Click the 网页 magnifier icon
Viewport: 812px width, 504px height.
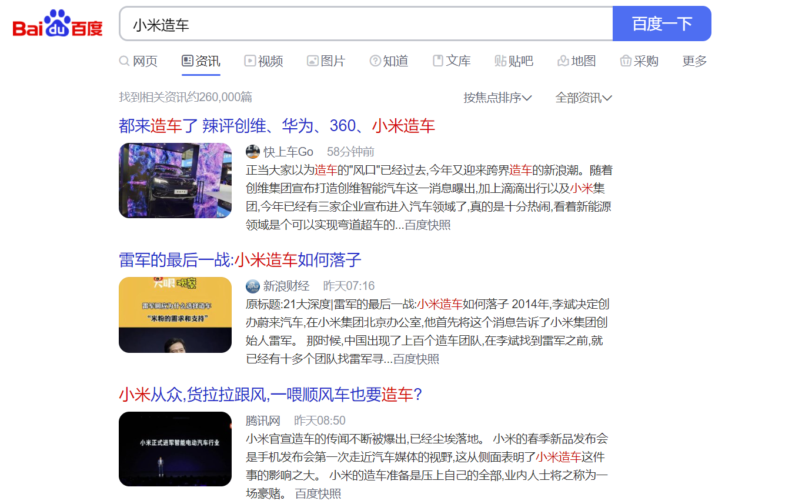pyautogui.click(x=124, y=61)
